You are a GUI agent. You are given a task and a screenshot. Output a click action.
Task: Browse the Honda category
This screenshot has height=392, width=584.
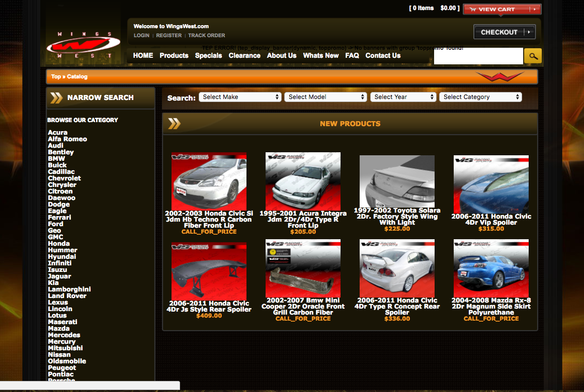59,243
